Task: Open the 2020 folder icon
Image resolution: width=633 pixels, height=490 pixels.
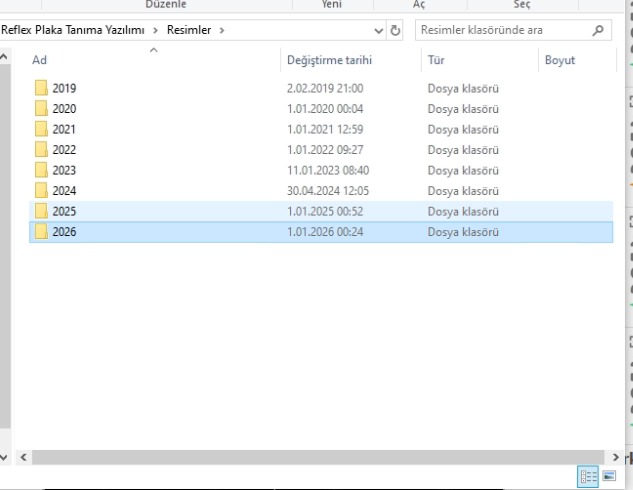Action: [x=41, y=109]
